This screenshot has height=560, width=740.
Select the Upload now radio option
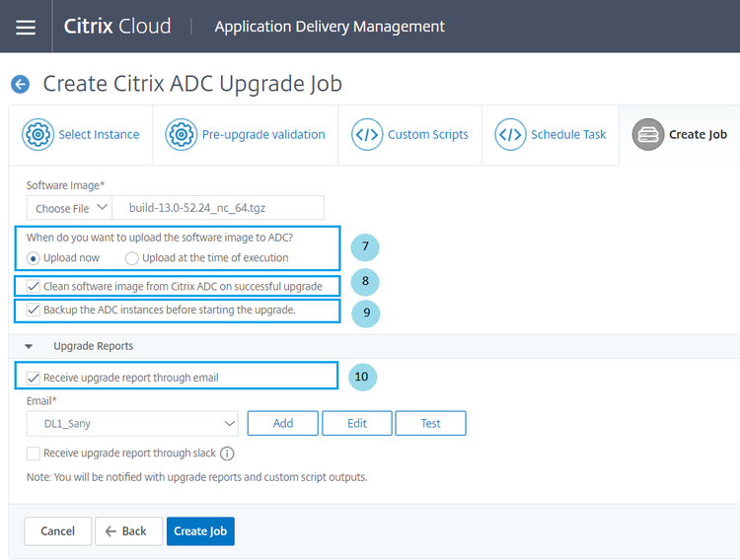coord(33,258)
